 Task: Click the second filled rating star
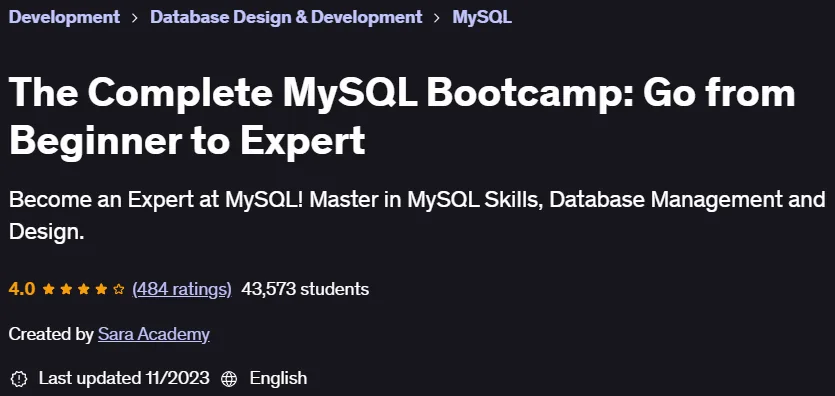tap(66, 289)
